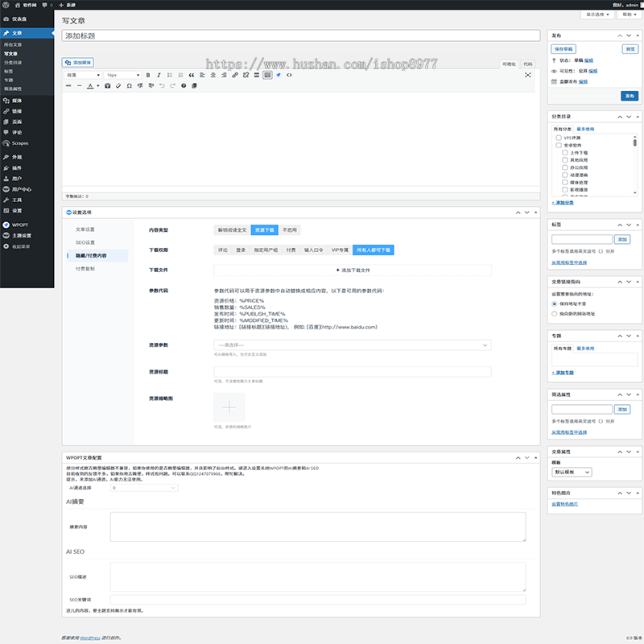Open the SEO设置 settings tab
Screen dimensions: 644x644
pyautogui.click(x=85, y=242)
